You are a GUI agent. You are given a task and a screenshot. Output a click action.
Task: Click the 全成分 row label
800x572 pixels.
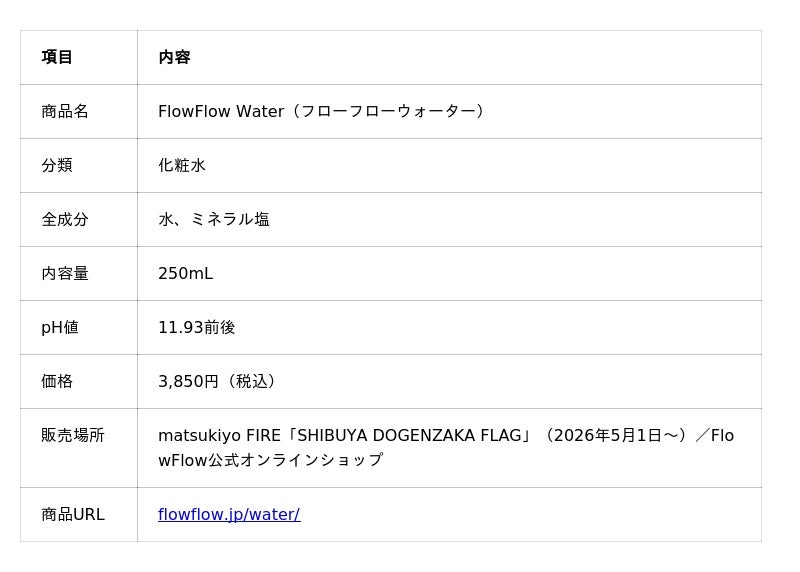tap(65, 220)
